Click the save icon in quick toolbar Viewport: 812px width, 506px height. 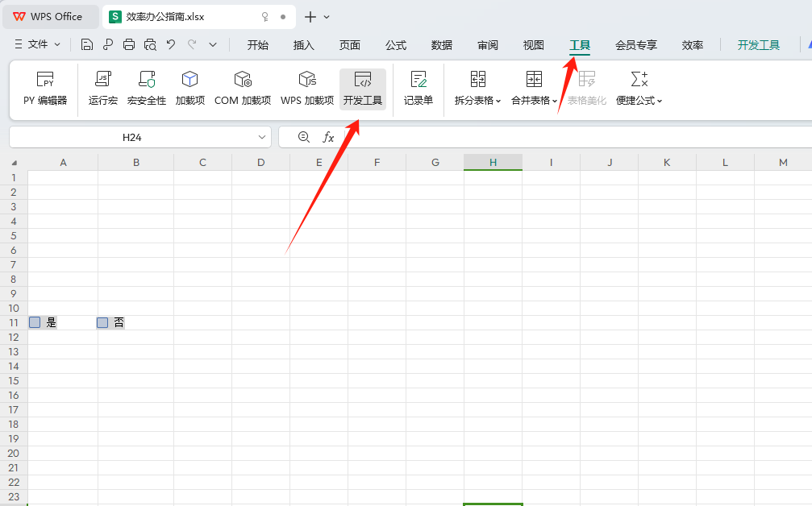click(87, 45)
